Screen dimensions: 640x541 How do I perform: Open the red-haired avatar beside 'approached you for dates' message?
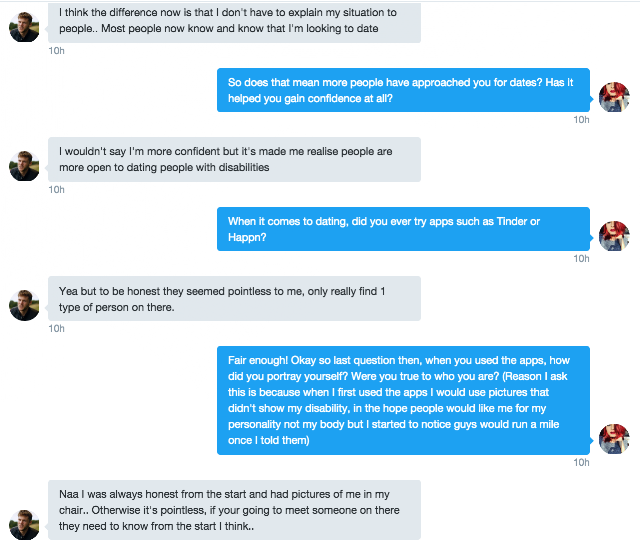coord(614,97)
